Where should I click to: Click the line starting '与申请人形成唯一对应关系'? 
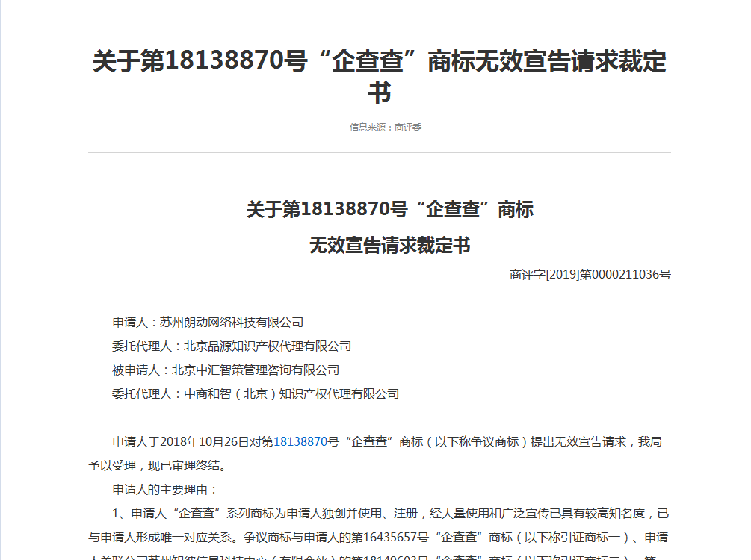coord(378,537)
